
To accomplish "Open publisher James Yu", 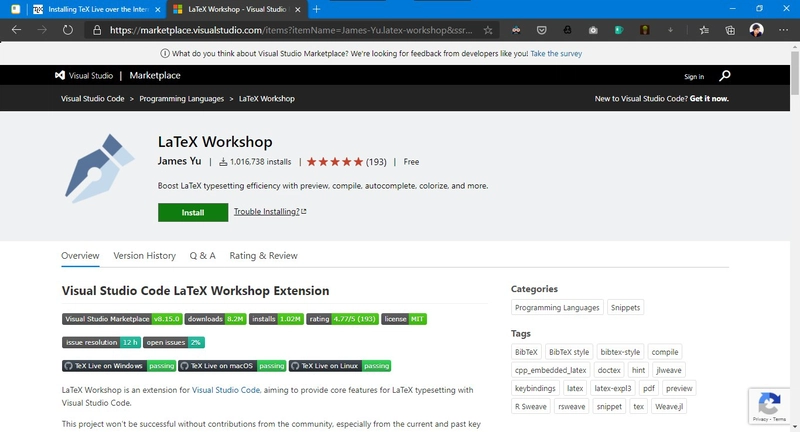I will tap(179, 161).
